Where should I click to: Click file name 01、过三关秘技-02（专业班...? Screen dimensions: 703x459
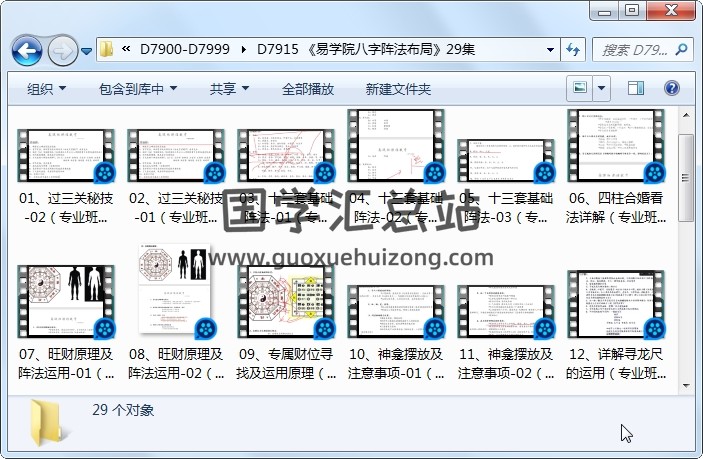tap(66, 208)
